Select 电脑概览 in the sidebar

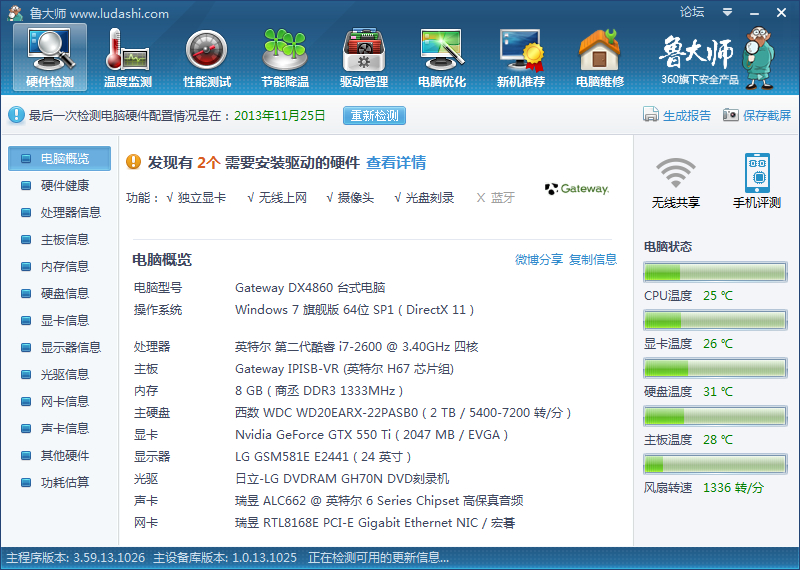pos(59,158)
